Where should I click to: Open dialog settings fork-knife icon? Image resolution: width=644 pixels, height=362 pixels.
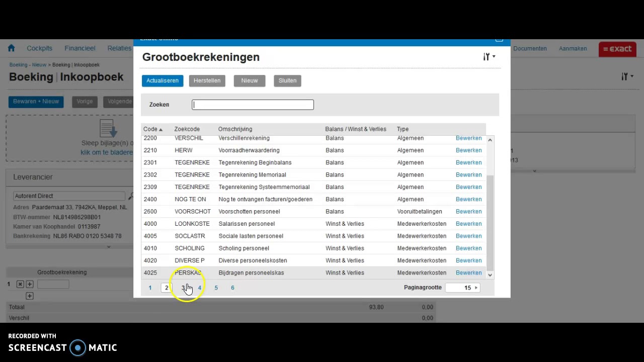coord(489,57)
